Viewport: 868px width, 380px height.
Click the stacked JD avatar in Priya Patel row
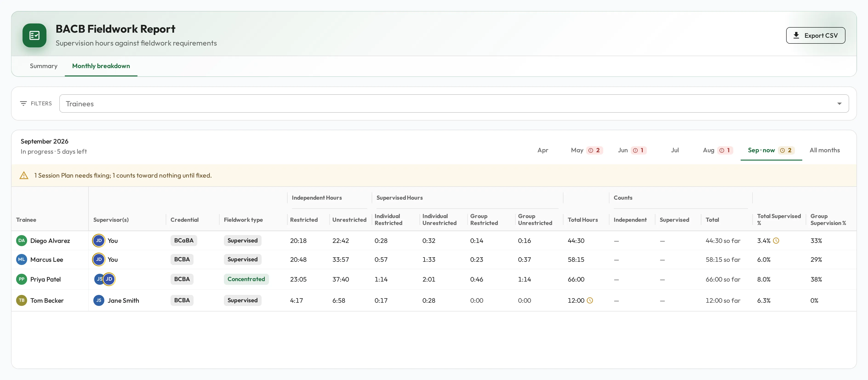tap(109, 279)
